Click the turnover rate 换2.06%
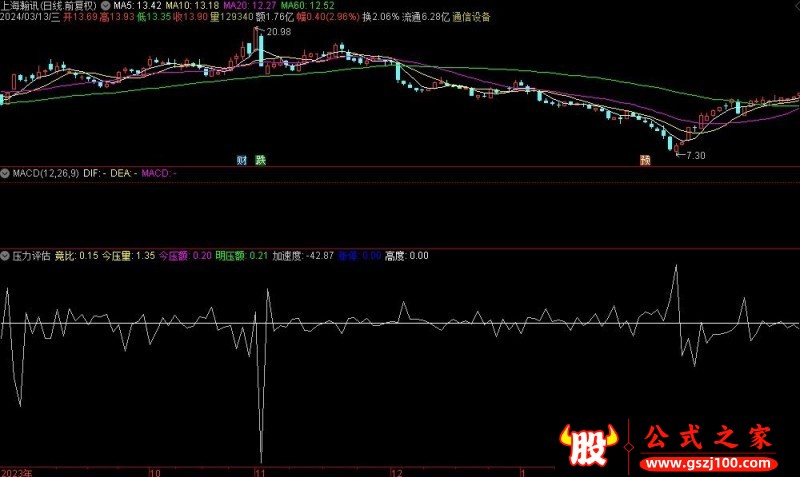The image size is (800, 477). click(x=381, y=17)
